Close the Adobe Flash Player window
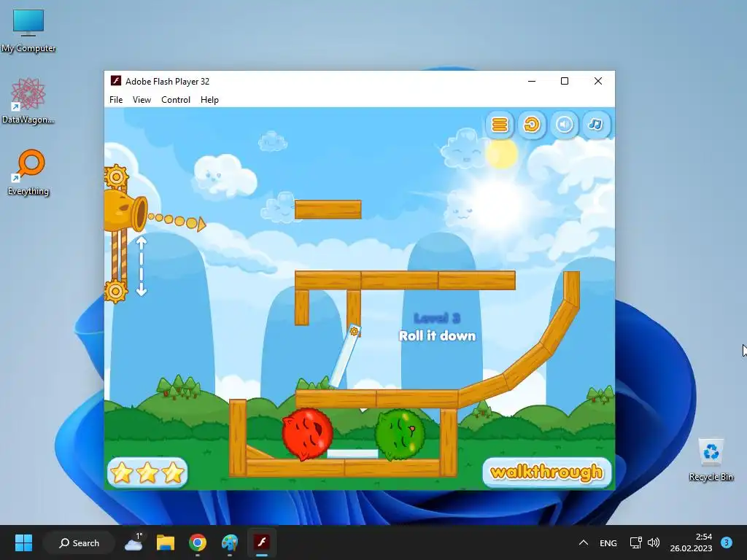The height and width of the screenshot is (560, 747). pos(598,82)
